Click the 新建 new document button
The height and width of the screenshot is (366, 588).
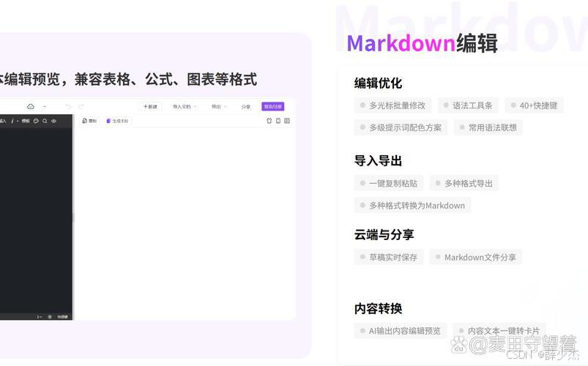click(x=150, y=106)
